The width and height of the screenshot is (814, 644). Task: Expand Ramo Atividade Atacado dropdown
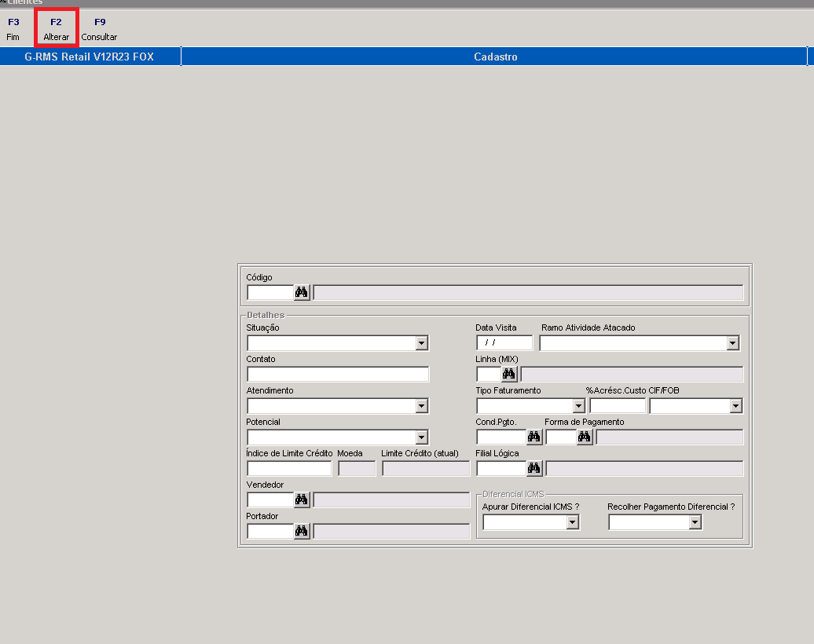click(732, 343)
